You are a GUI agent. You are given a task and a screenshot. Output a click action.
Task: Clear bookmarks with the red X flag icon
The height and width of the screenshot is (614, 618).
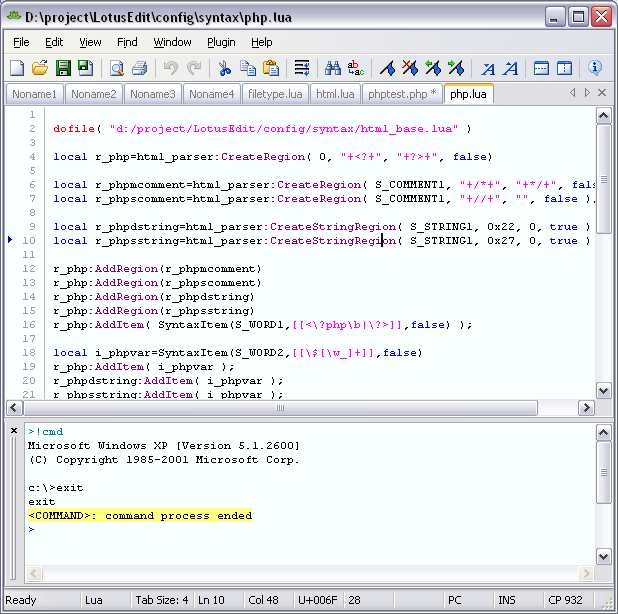click(x=410, y=68)
